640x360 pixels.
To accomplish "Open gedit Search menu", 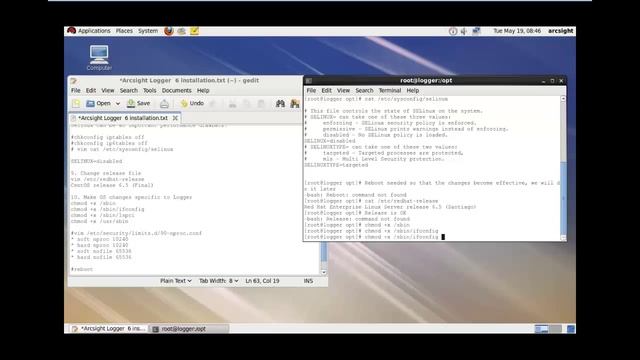I will [x=129, y=91].
